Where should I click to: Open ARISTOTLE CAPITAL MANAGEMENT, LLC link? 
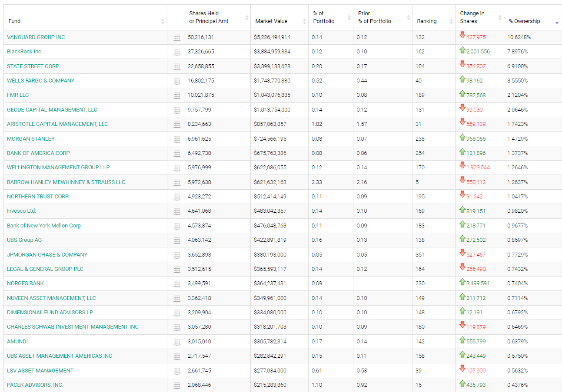click(57, 124)
